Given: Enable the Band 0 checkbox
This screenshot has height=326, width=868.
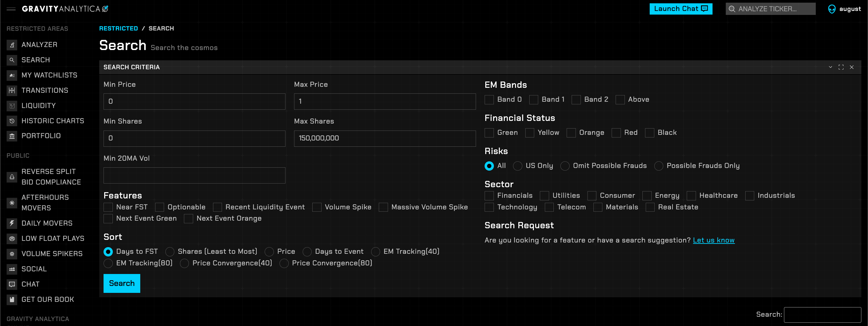Looking at the screenshot, I should pos(489,99).
